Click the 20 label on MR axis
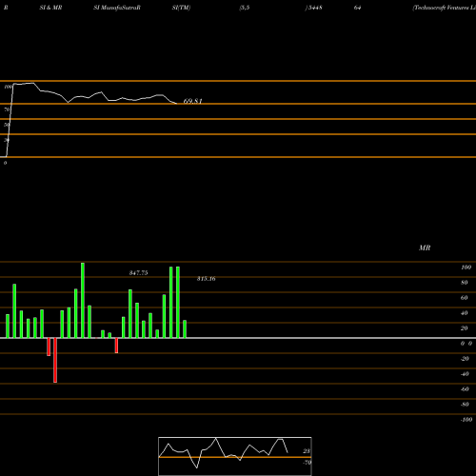This screenshot has width=476, height=476. click(465, 328)
